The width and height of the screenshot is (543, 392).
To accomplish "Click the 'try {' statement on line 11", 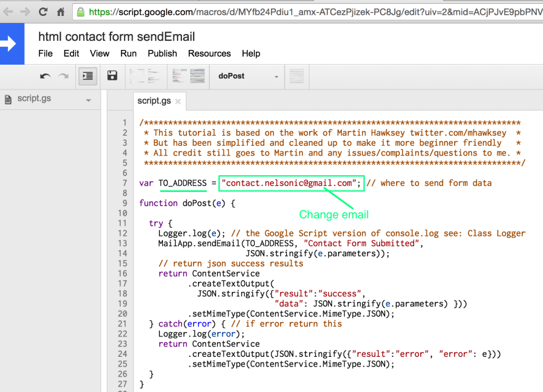I will coord(160,223).
